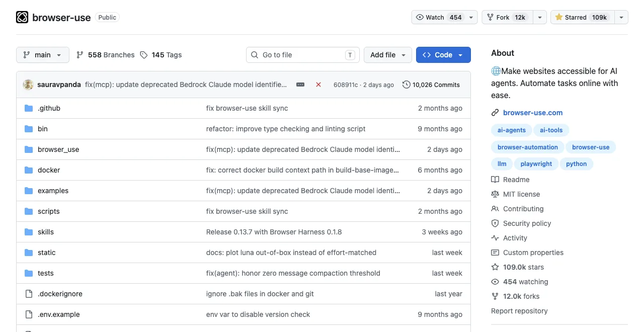Click the tag icon beside 145 Tags
Viewport: 644px width, 332px height.
click(144, 55)
